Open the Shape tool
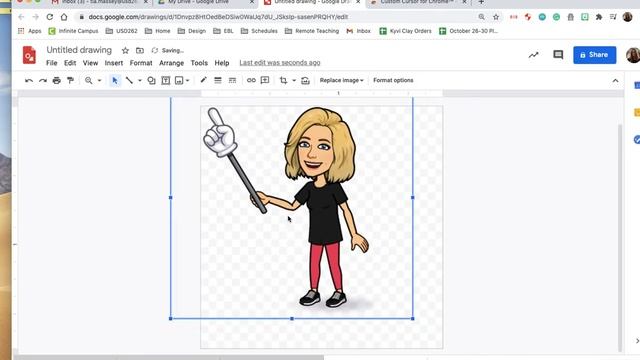Image resolution: width=640 pixels, height=360 pixels. (151, 80)
